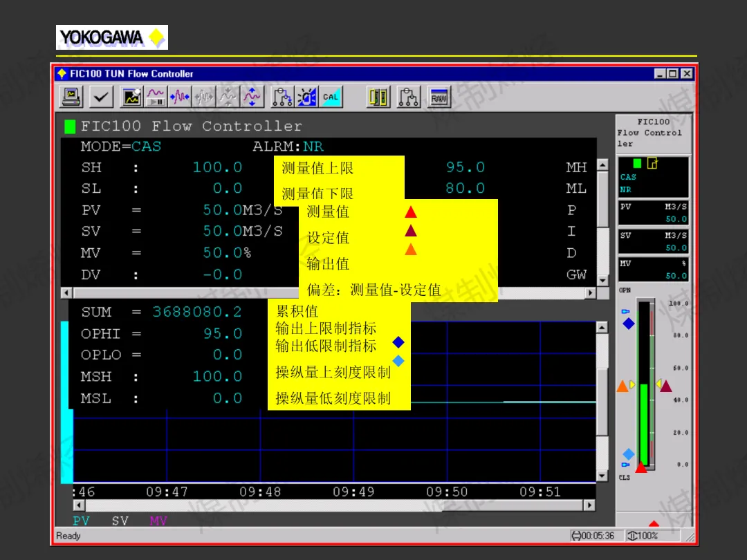The width and height of the screenshot is (747, 560).
Task: Click the blue alarm lamp toolbar icon
Action: click(307, 97)
